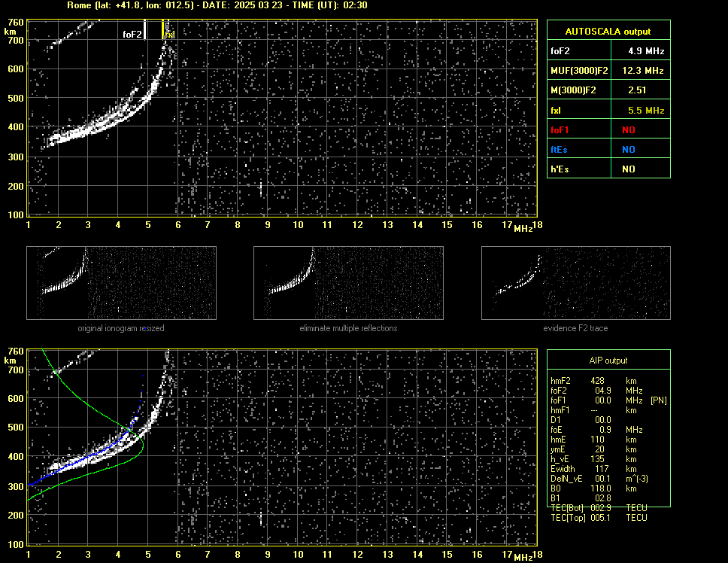The image size is (728, 563).
Task: Click the yellow fxI marker on the top ionogram
Action: pos(163,29)
